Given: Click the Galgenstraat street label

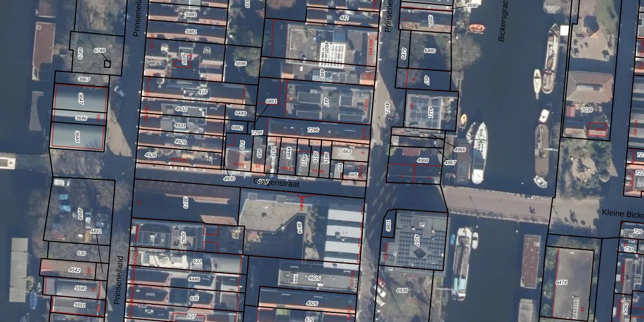Looking at the screenshot, I should pyautogui.click(x=276, y=182).
